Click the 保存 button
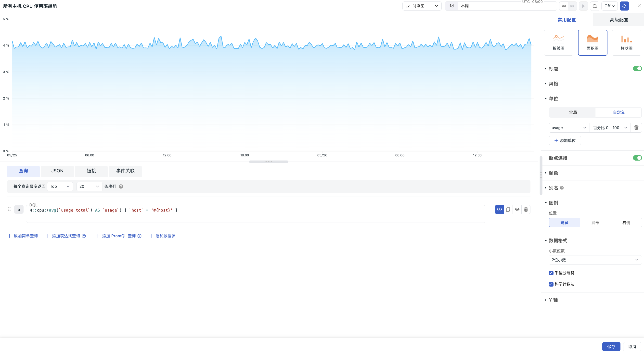644x353 pixels. (x=611, y=347)
